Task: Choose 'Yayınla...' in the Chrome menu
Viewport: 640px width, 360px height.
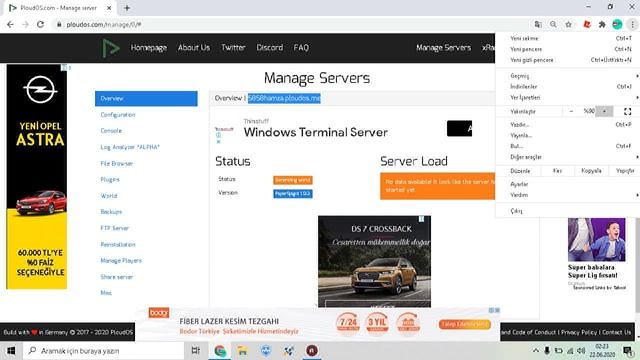Action: click(x=567, y=135)
